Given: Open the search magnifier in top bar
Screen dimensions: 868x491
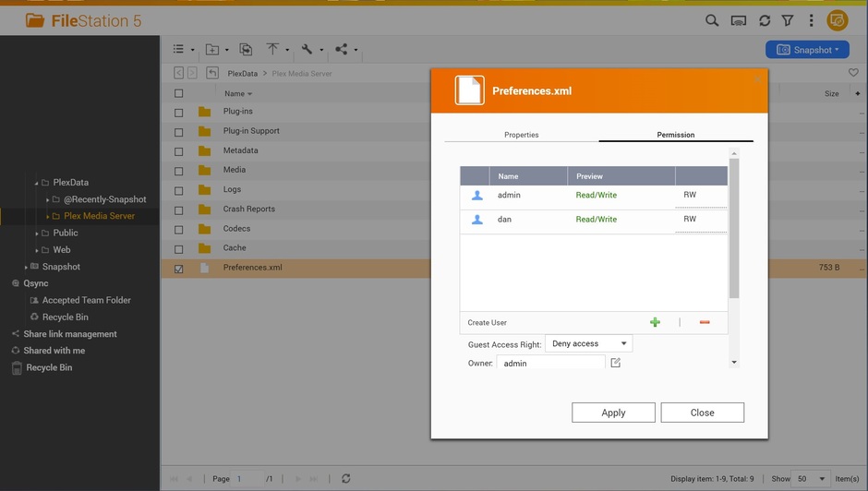Looking at the screenshot, I should [712, 20].
